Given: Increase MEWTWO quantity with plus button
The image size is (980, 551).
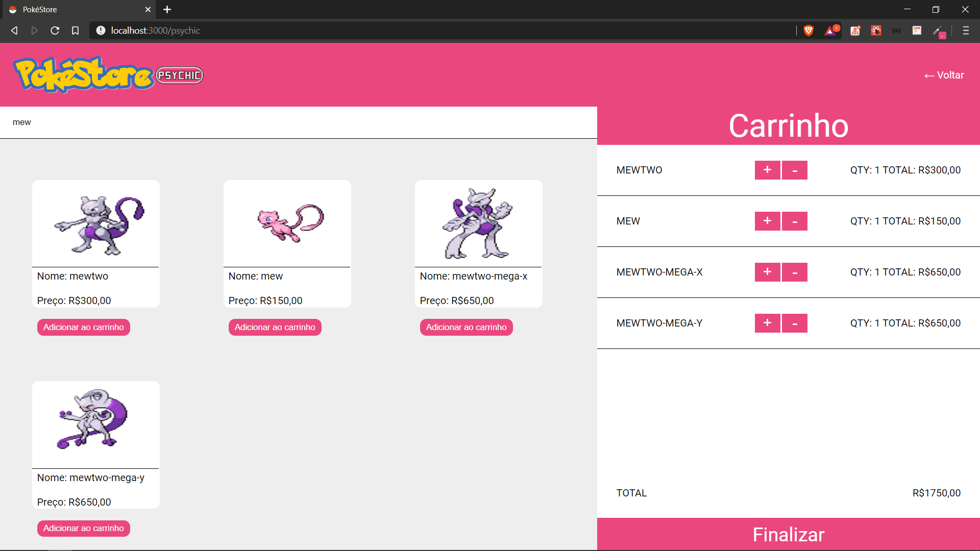Looking at the screenshot, I should point(767,170).
